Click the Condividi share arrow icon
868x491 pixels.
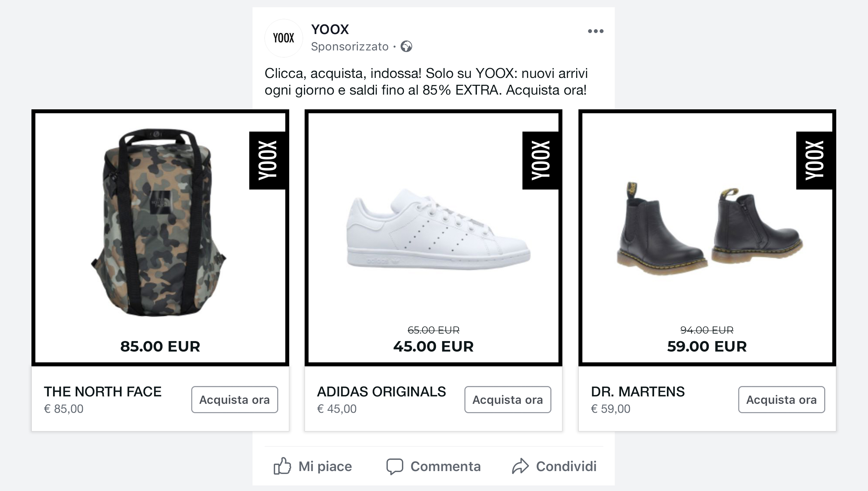click(521, 466)
